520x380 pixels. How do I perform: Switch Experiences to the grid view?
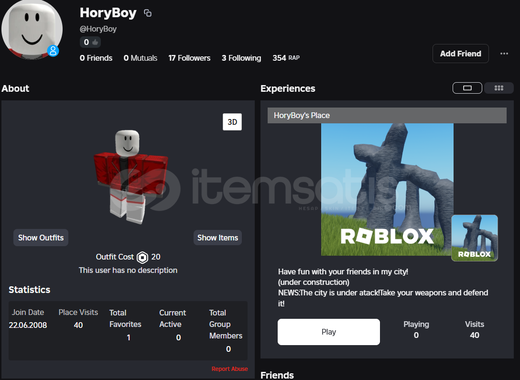[x=499, y=88]
